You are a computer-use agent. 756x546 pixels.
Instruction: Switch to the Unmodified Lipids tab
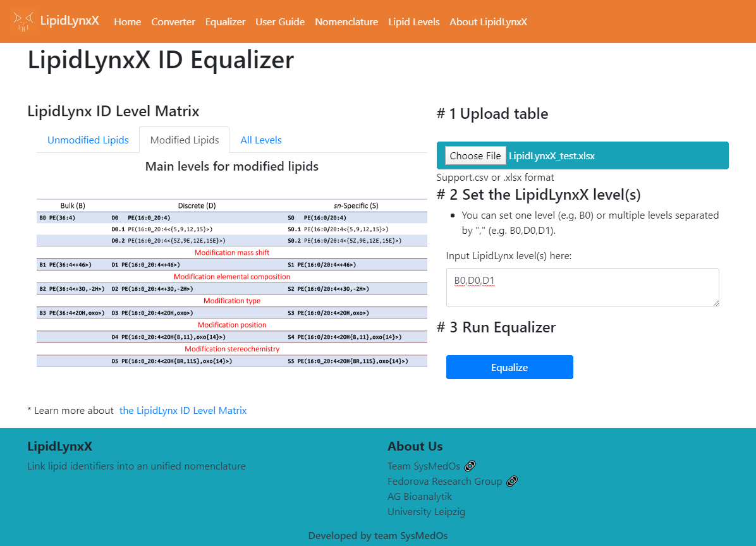88,140
